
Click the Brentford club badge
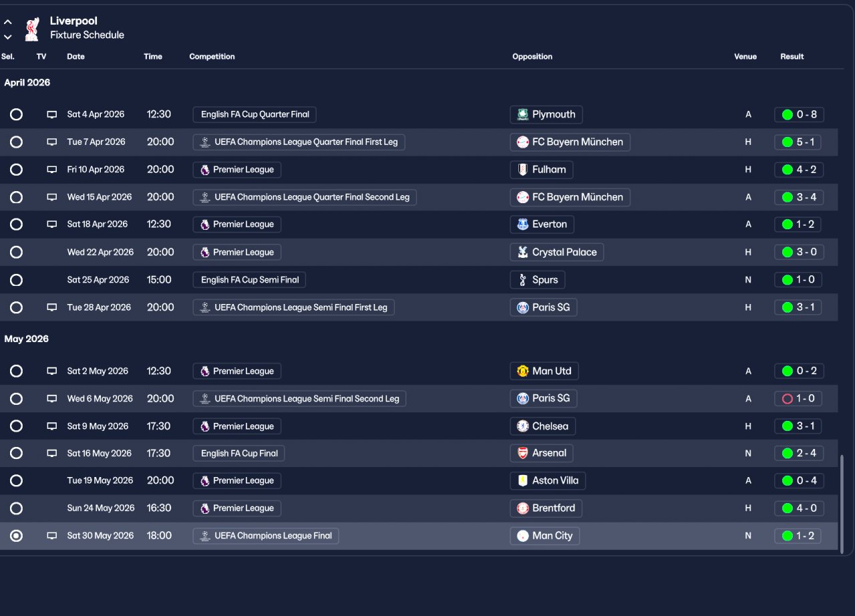point(523,508)
